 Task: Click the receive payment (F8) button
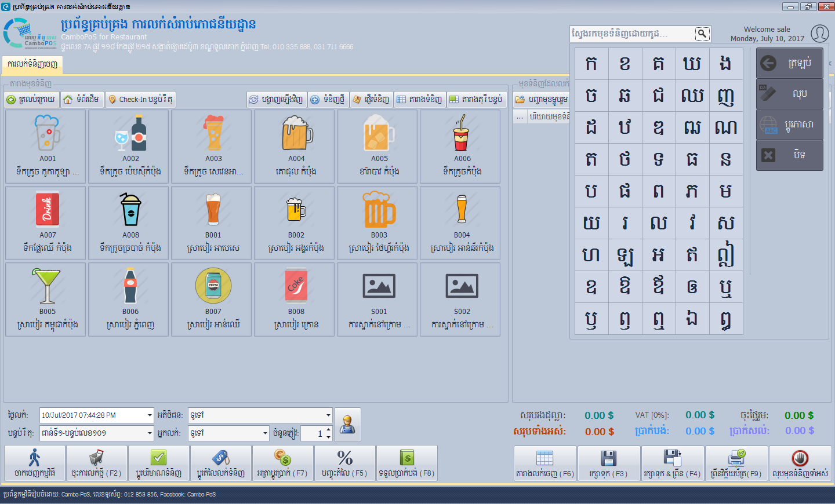(408, 463)
